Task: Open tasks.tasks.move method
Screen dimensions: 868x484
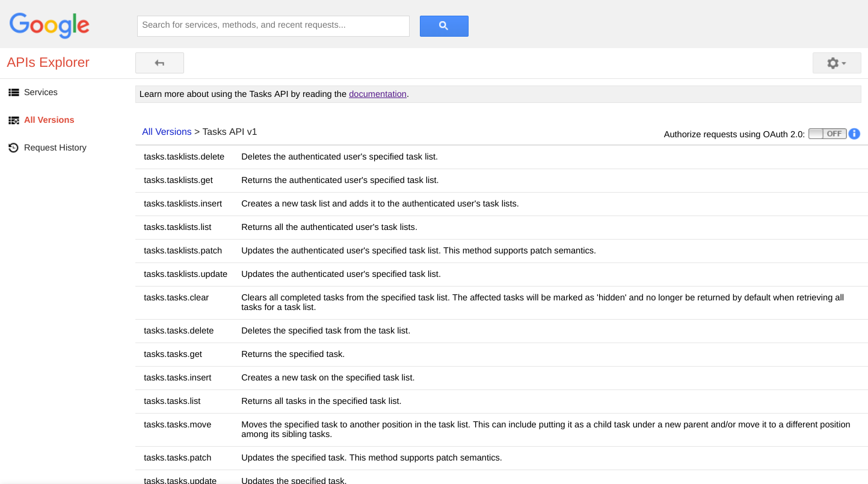Action: 177,424
